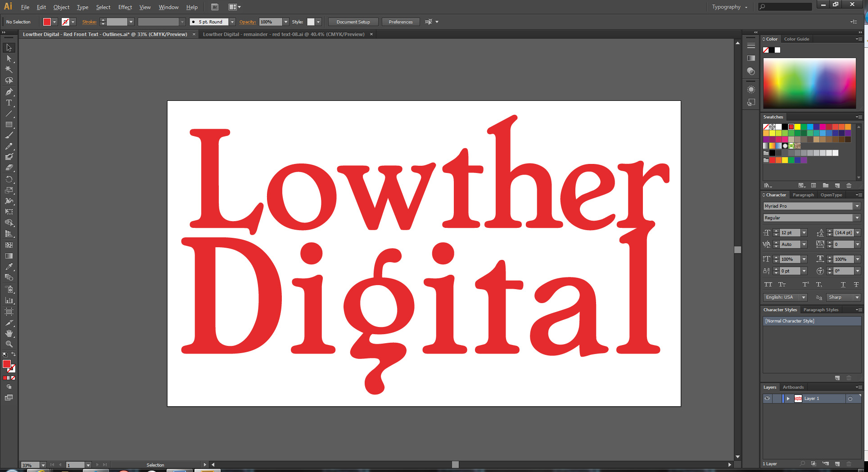The image size is (868, 472).
Task: Open the Myriad Pro font family dropdown
Action: pyautogui.click(x=857, y=206)
